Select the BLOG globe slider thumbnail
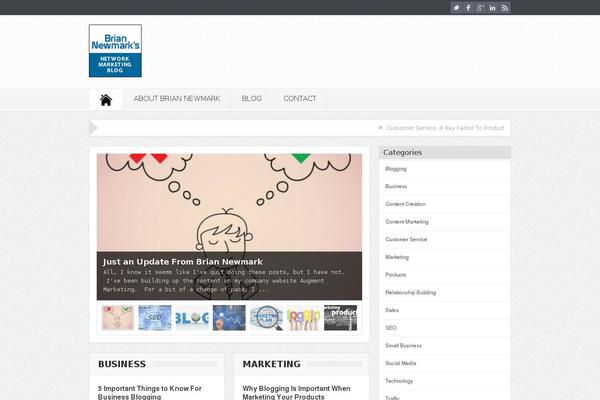This screenshot has width=600, height=400. 192,318
